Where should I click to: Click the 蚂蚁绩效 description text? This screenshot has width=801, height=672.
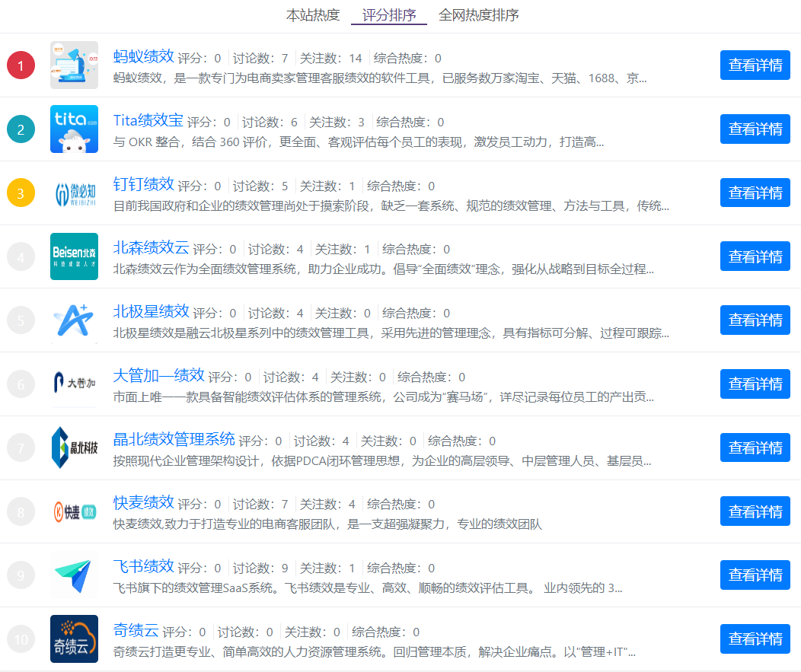[379, 78]
